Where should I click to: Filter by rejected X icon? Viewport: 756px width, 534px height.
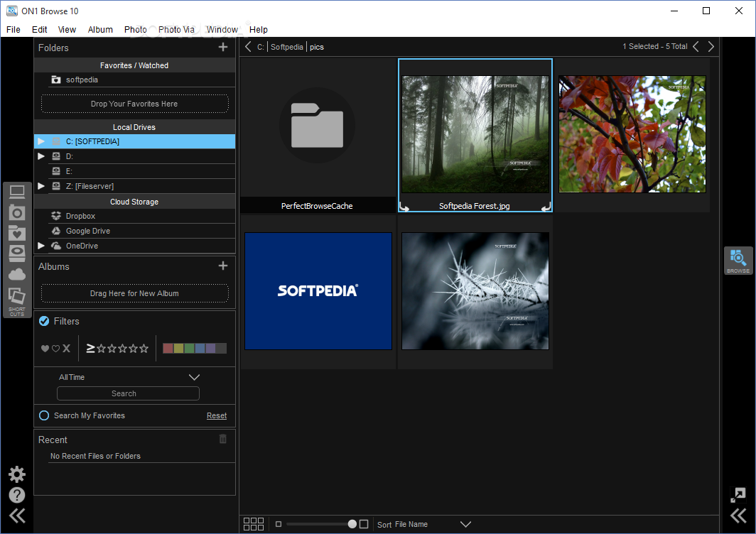point(67,348)
